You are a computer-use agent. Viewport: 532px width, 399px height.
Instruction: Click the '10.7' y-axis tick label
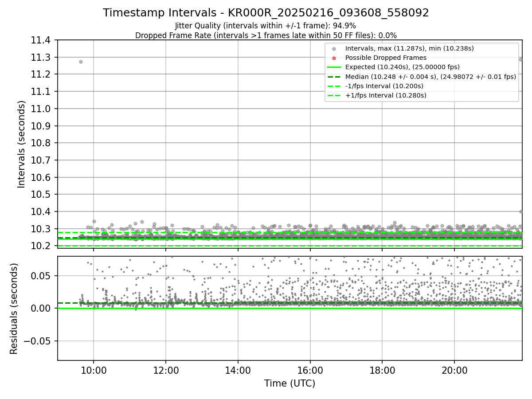click(x=42, y=160)
